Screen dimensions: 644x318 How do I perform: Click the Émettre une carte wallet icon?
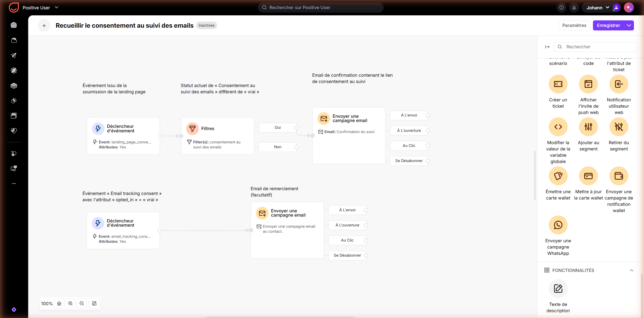click(x=558, y=176)
